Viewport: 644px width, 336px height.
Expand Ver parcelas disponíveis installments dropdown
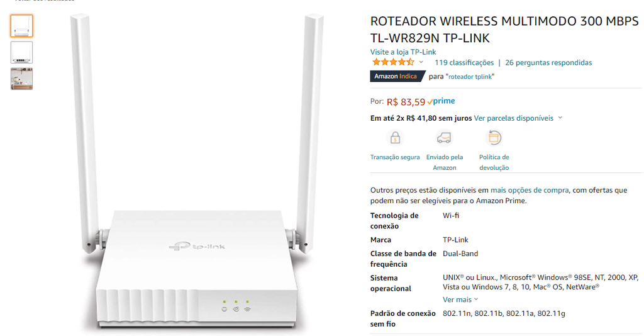pyautogui.click(x=518, y=118)
